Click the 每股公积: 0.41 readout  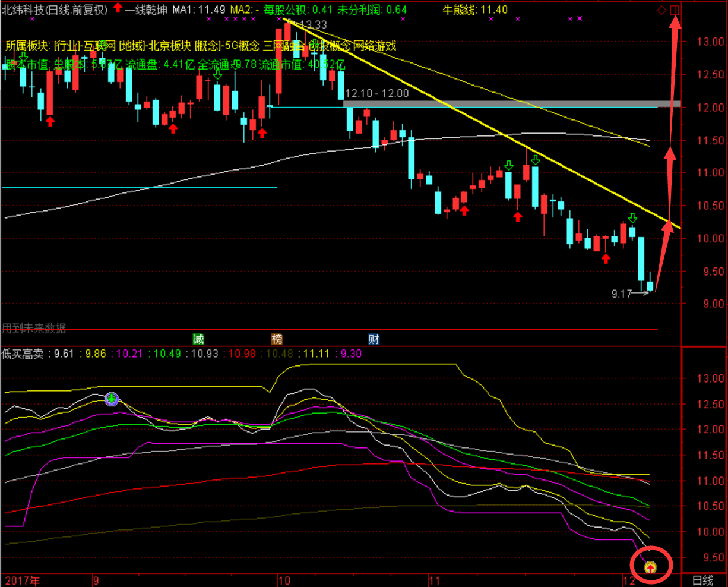click(x=298, y=10)
